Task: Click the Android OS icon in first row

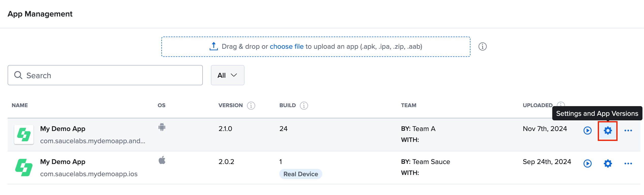Action: click(x=162, y=127)
